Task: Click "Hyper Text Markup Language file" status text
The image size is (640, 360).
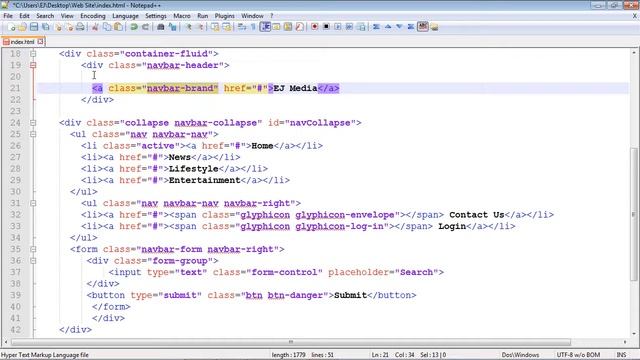Action: click(x=44, y=355)
